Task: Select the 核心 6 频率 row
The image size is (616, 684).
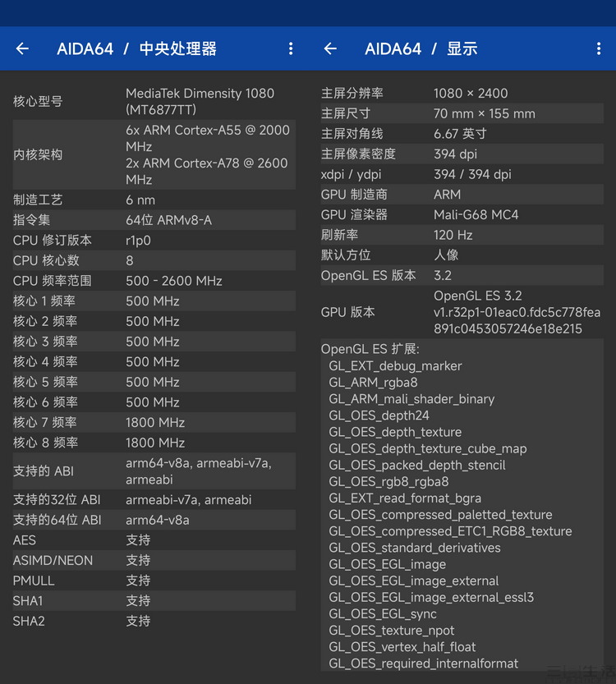Action: 154,402
